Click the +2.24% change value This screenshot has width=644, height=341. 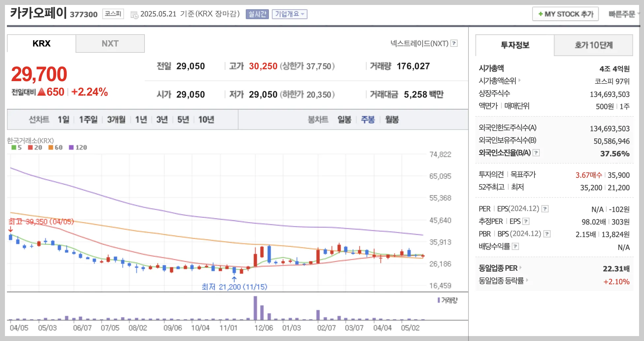pos(89,92)
